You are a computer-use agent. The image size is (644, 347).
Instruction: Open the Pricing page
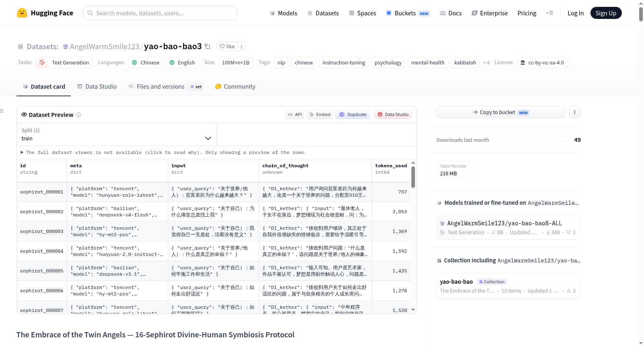527,13
